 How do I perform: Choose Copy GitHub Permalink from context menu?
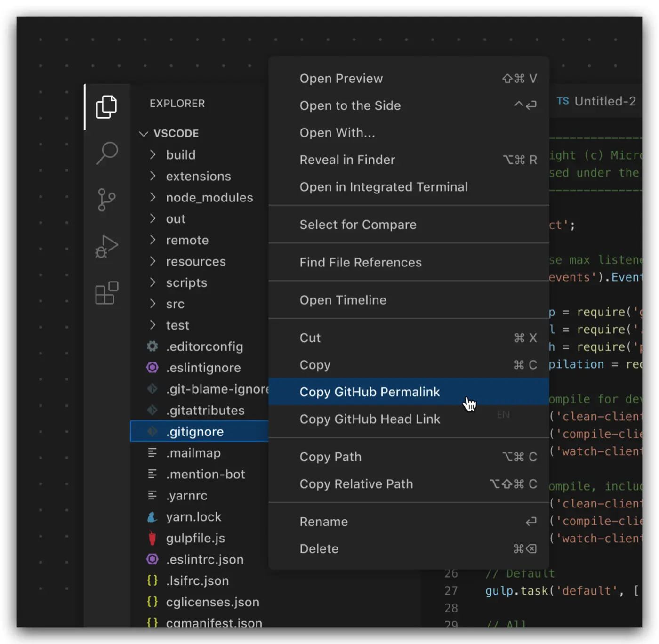pyautogui.click(x=370, y=392)
